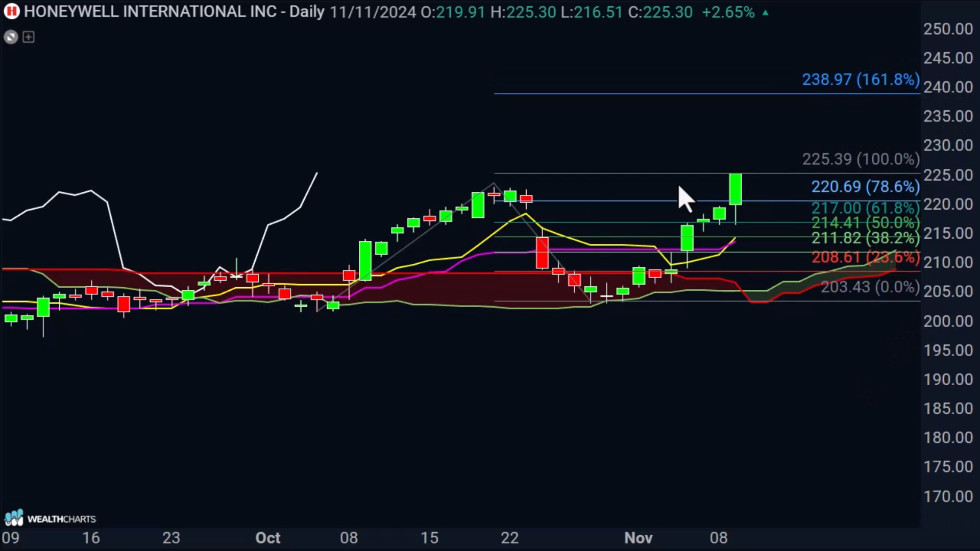Click the 240.00 price axis label
Viewport: 980px width, 551px height.
click(x=948, y=87)
